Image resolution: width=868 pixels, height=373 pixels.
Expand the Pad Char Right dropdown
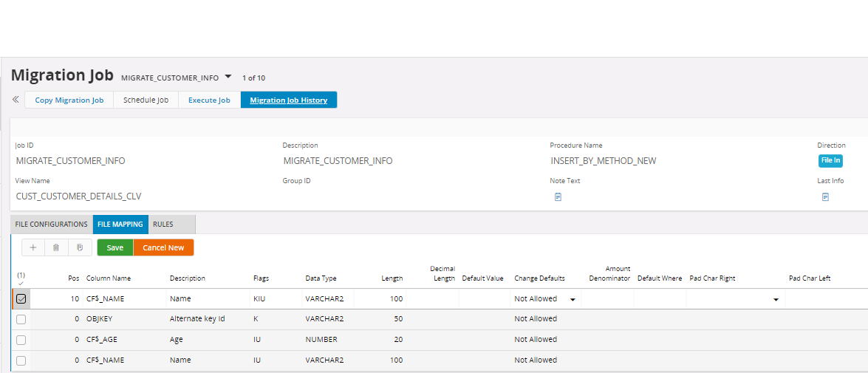click(x=776, y=299)
